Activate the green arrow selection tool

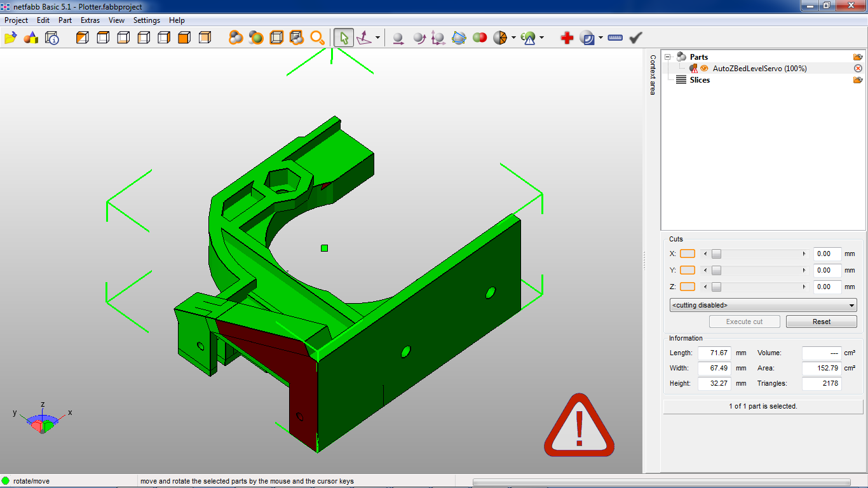(x=344, y=38)
